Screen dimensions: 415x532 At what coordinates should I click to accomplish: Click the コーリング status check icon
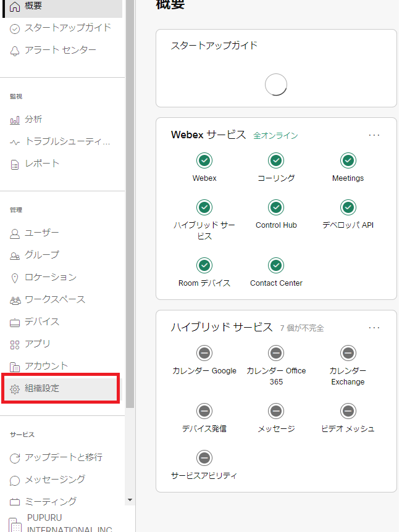pos(276,160)
